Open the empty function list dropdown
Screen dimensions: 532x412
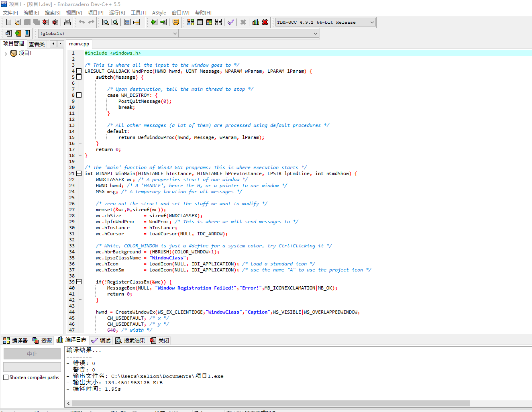249,34
